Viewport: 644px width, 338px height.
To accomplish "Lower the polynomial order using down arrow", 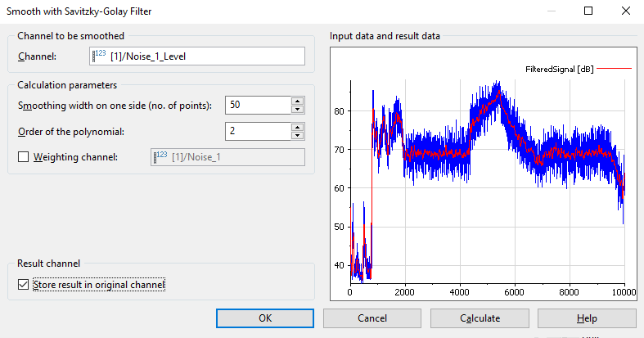I will point(298,136).
